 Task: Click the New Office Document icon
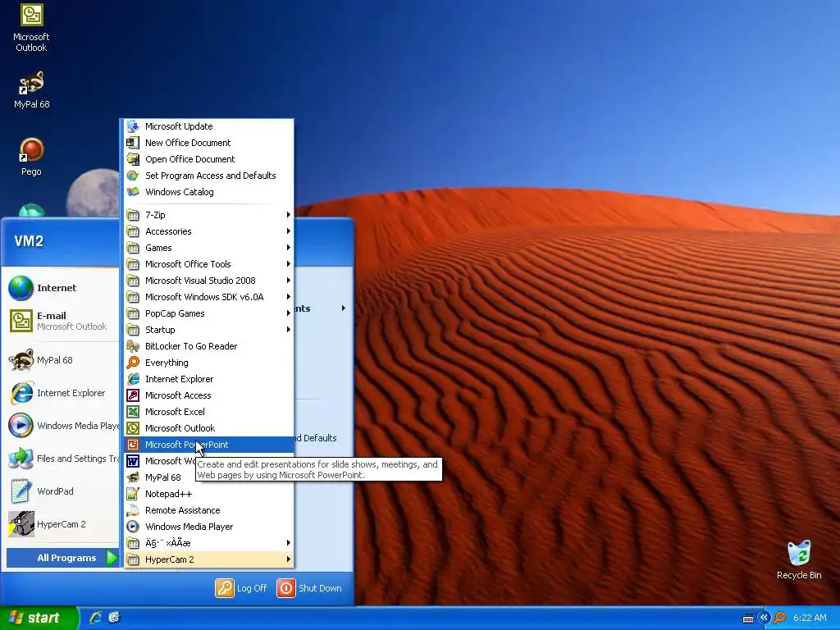pos(133,143)
